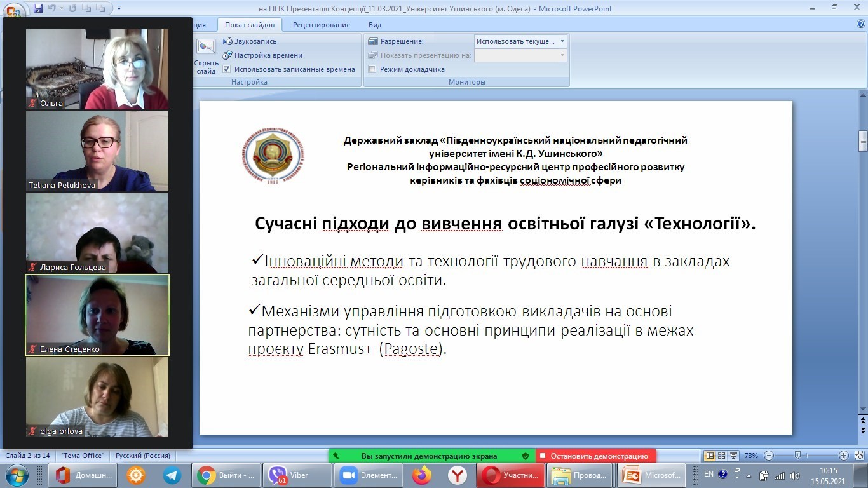Open Viber from the taskbar

(x=297, y=475)
